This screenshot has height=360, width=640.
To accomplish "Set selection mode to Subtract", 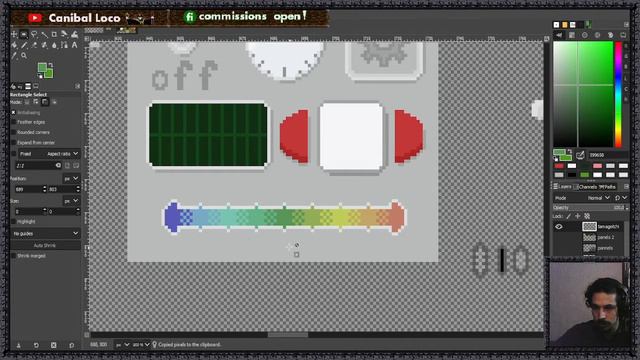I will point(45,102).
